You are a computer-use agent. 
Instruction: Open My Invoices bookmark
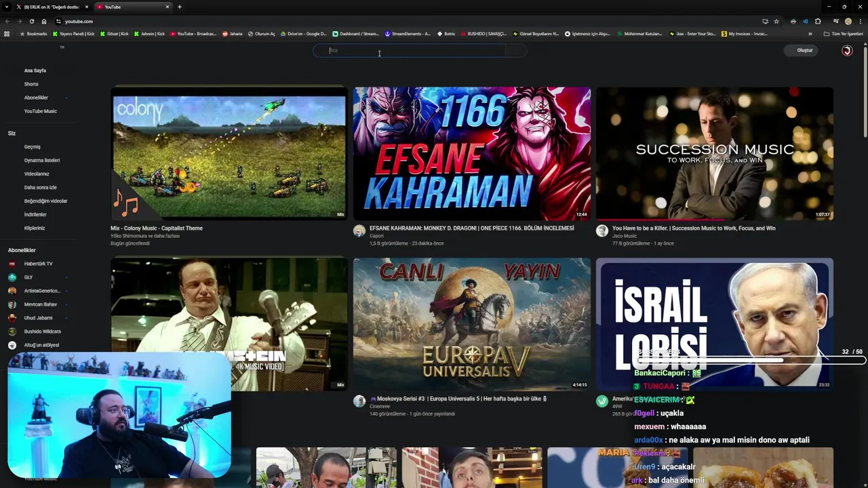tap(745, 34)
